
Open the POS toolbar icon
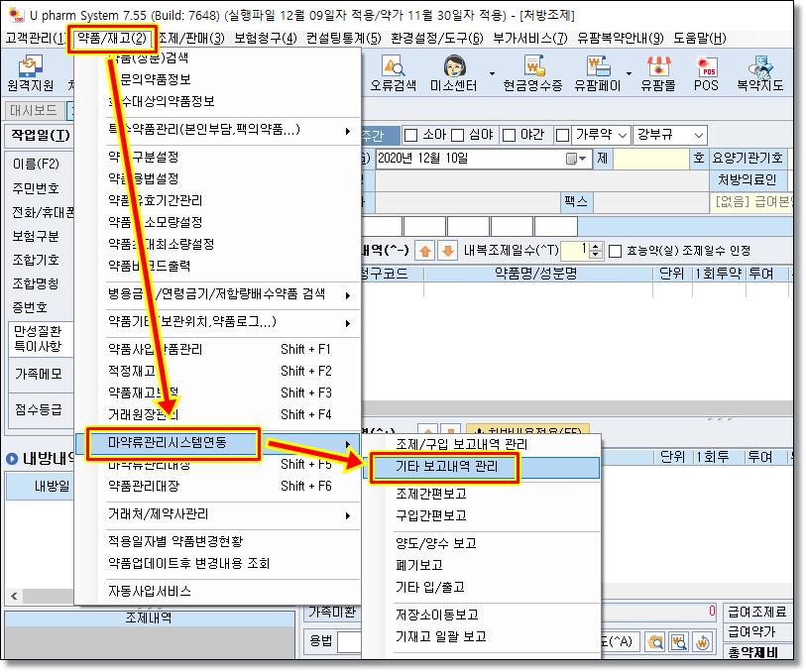click(x=706, y=73)
